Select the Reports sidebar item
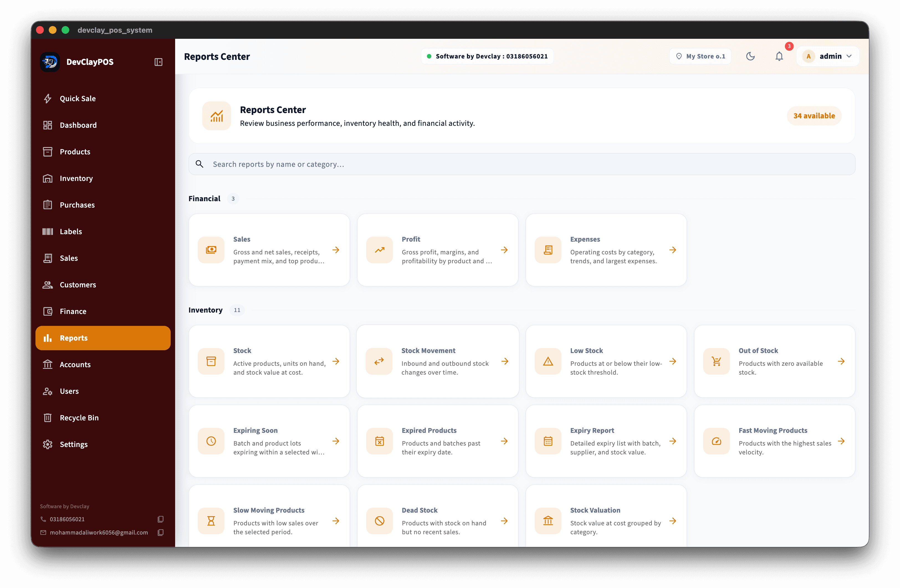 point(103,338)
